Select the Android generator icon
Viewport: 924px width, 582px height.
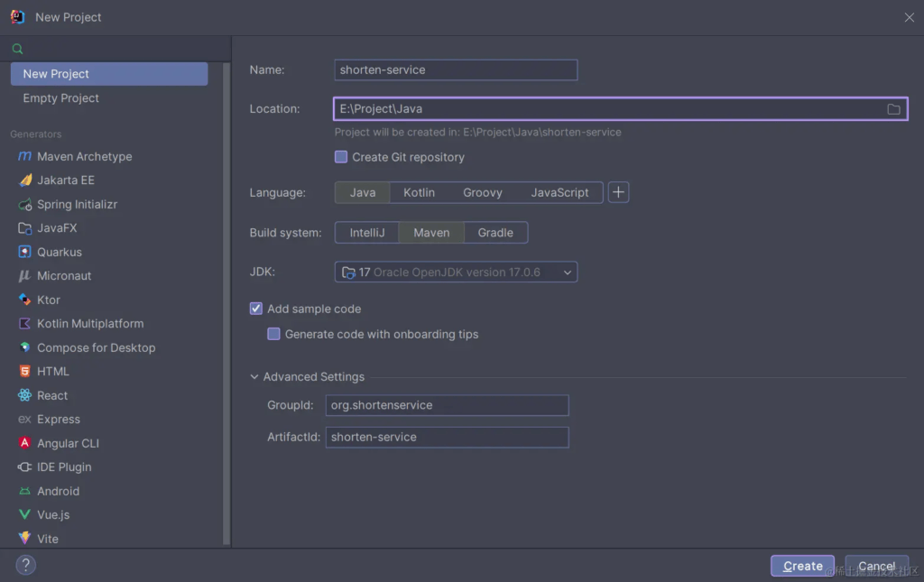point(24,492)
